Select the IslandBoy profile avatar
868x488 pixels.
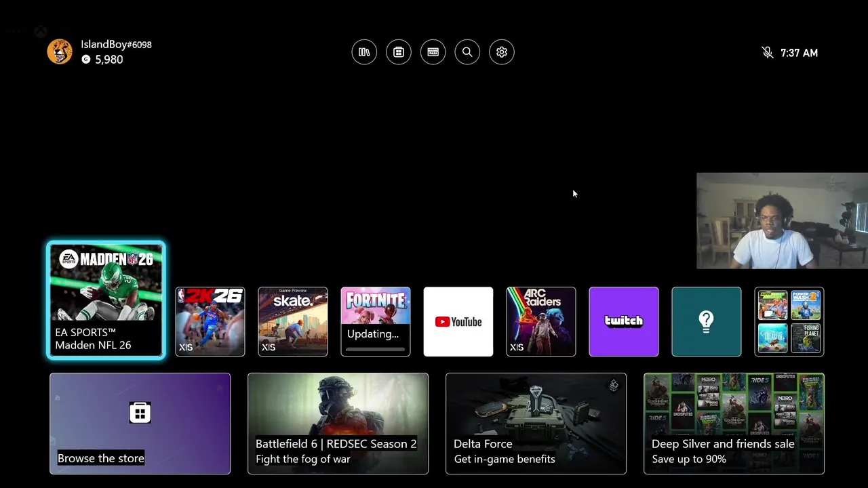(60, 52)
